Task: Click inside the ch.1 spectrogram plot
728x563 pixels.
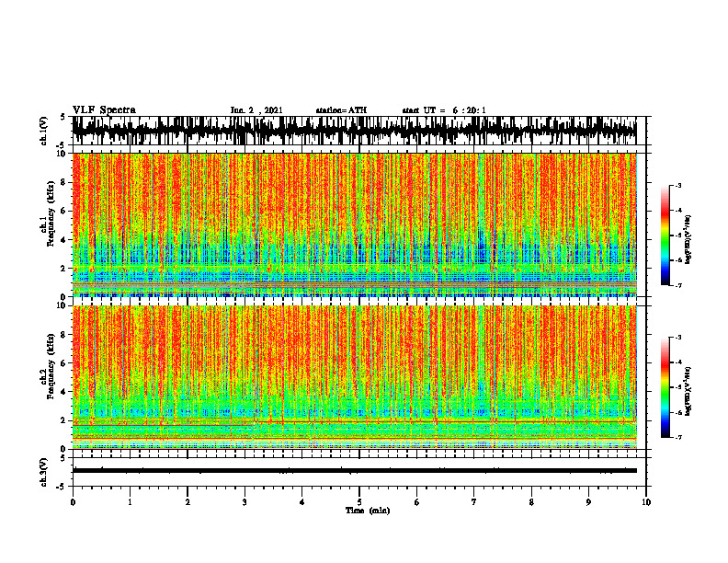Action: tap(354, 224)
